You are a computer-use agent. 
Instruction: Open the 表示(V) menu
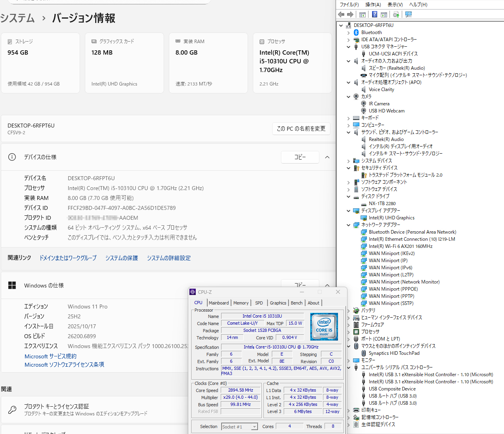pos(395,5)
